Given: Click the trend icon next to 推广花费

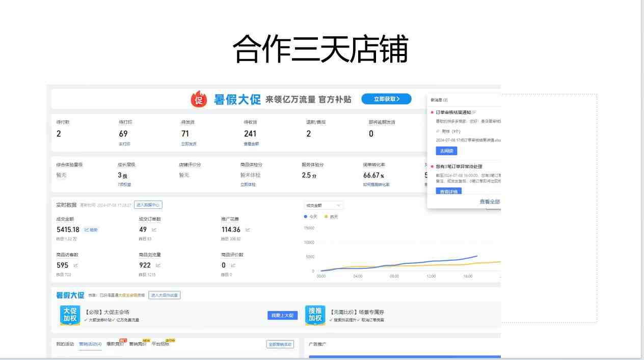Looking at the screenshot, I should [248, 230].
